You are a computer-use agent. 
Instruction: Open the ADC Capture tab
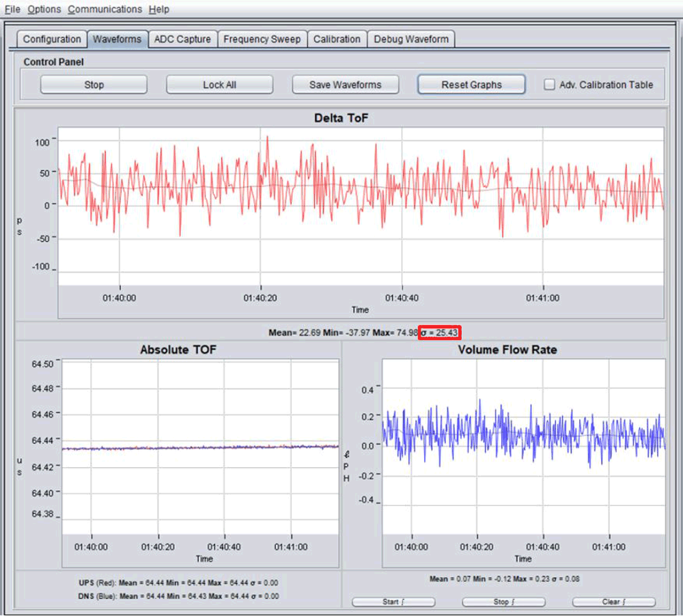(182, 39)
